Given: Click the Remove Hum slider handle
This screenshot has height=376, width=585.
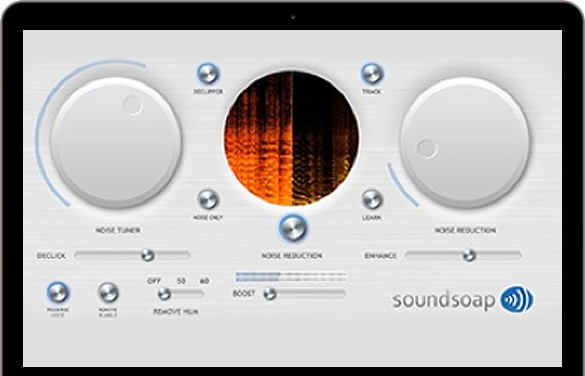Looking at the screenshot, I should [164, 294].
